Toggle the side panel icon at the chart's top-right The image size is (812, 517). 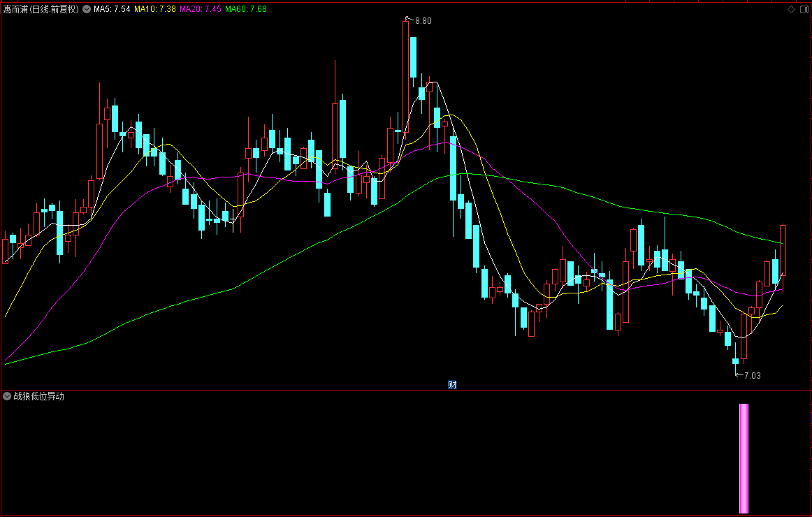pyautogui.click(x=804, y=9)
